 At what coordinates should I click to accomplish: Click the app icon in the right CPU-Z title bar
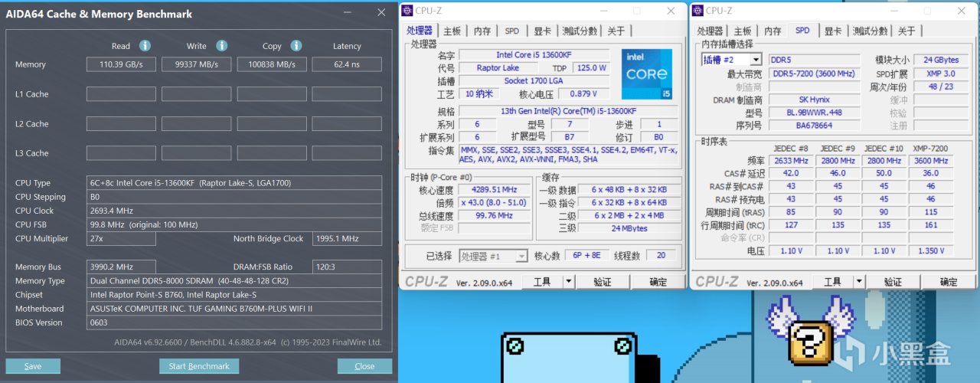[697, 10]
